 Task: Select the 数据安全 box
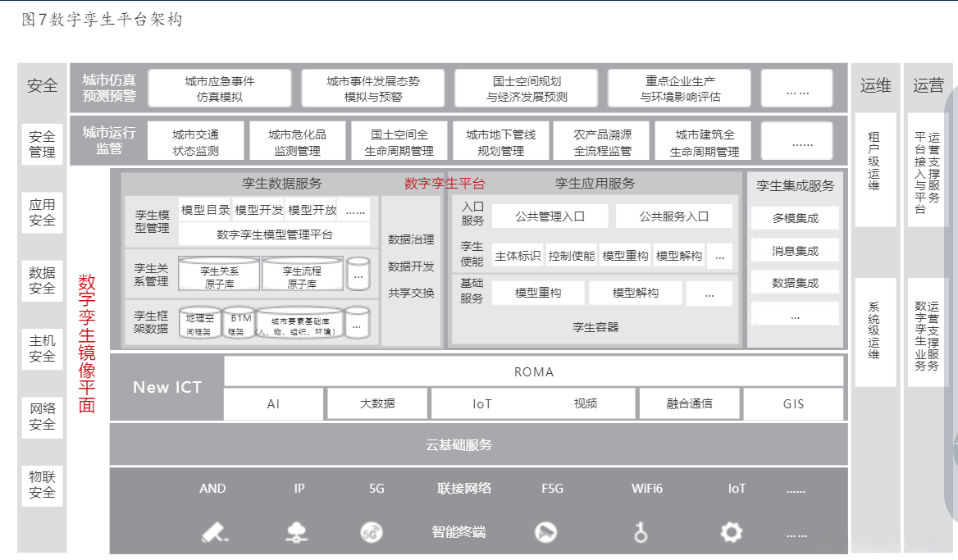click(42, 280)
